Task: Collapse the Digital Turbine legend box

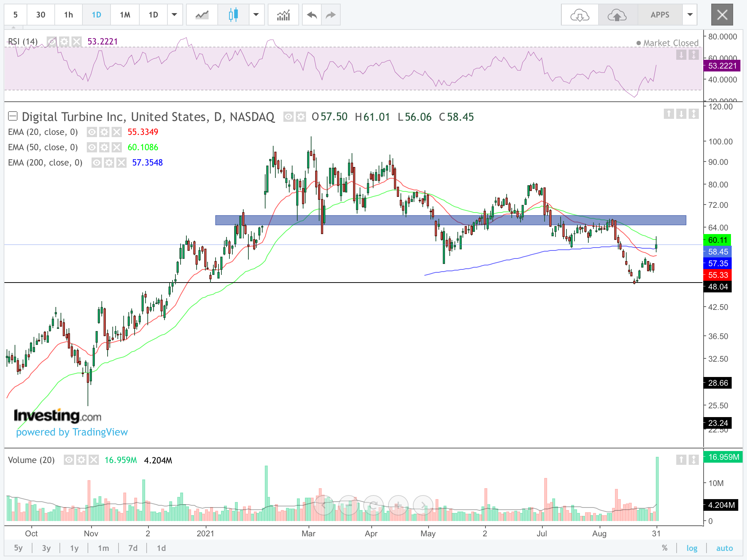Action: (13, 116)
